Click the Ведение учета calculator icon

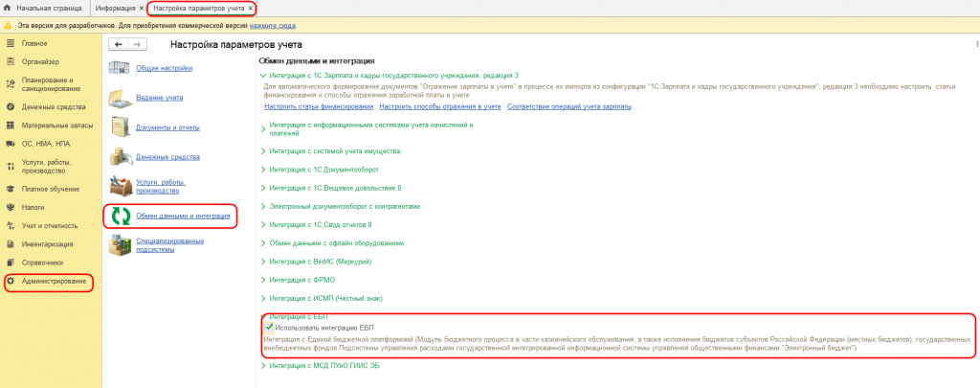tap(119, 99)
